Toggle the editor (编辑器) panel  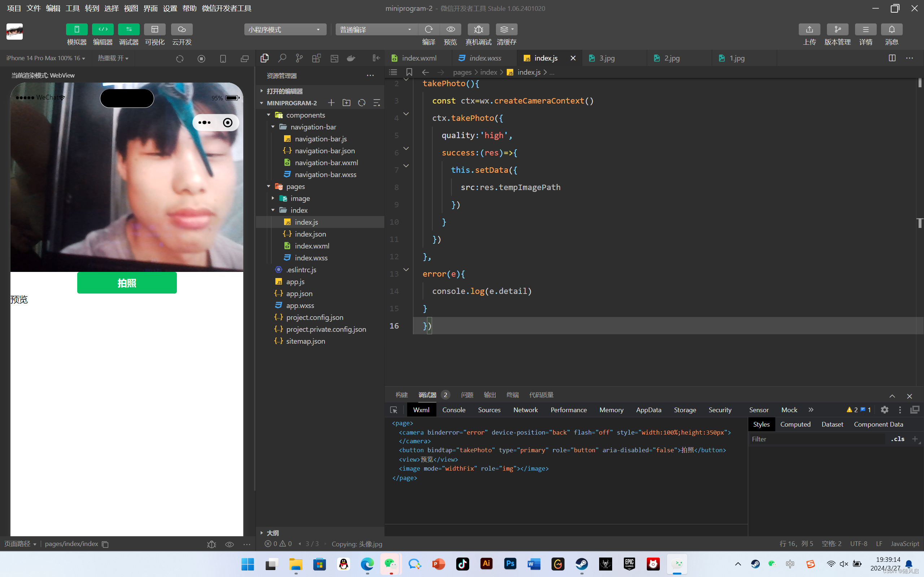(103, 29)
